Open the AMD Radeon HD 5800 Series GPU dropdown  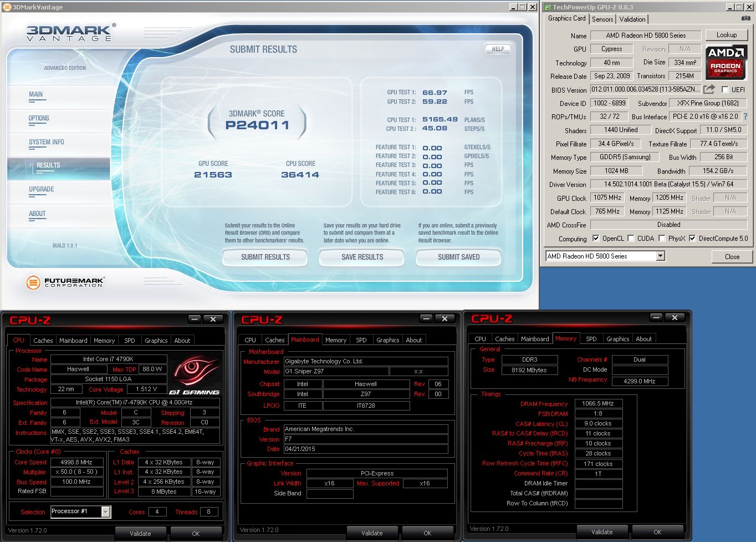(660, 256)
